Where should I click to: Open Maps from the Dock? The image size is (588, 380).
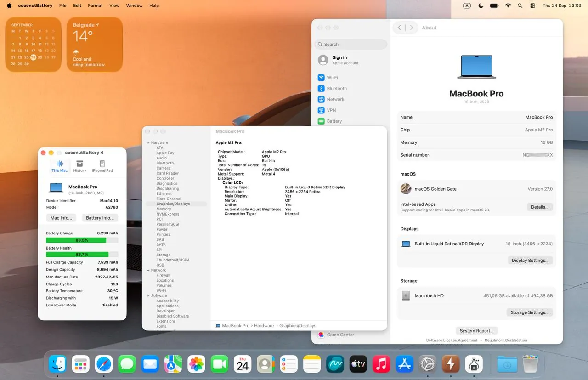pos(173,364)
